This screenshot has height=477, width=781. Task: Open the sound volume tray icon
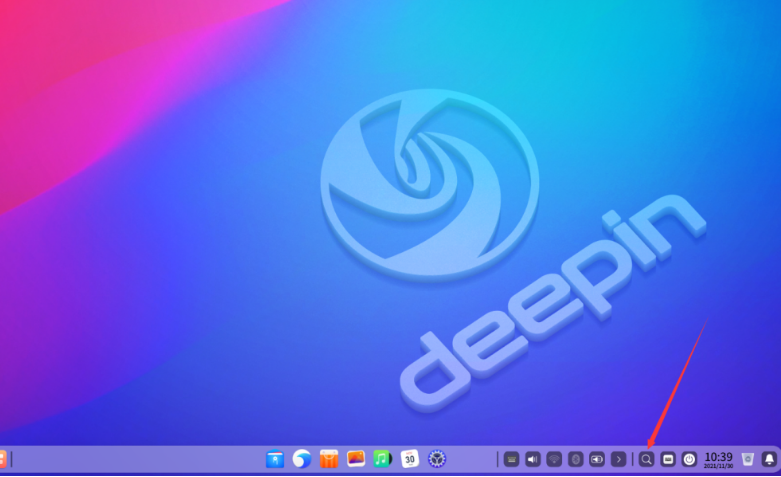click(x=532, y=459)
